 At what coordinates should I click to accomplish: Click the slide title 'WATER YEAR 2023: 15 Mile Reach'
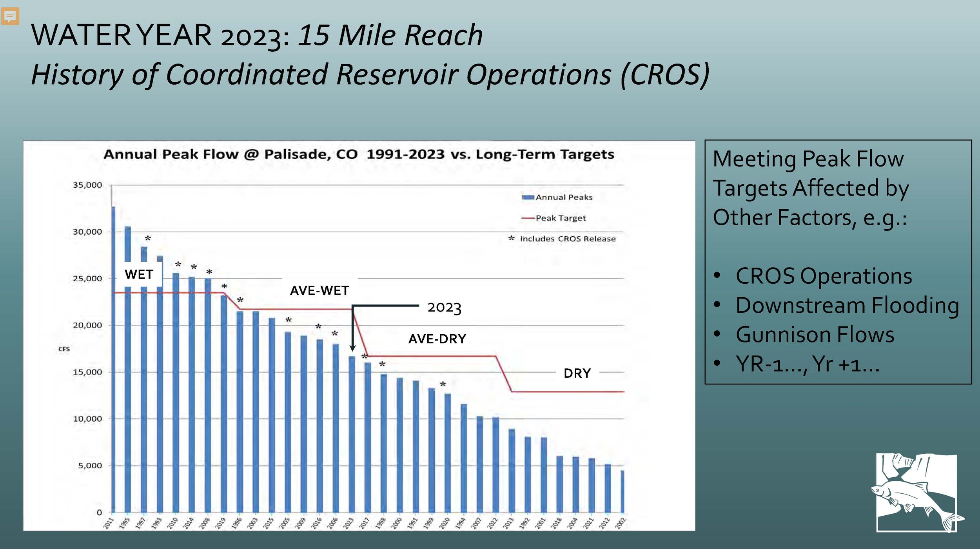coord(257,36)
